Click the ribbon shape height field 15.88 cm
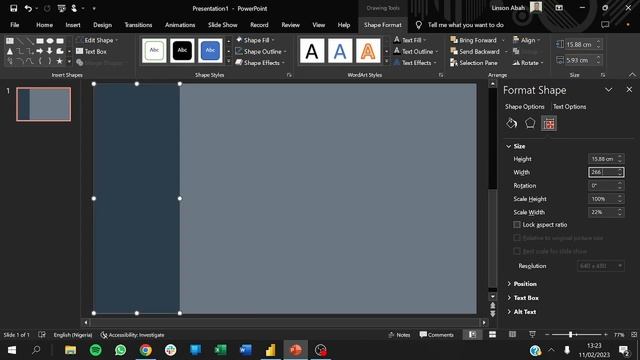 (x=580, y=44)
